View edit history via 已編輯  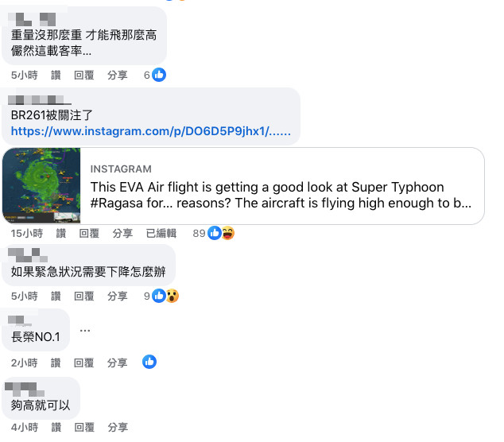click(161, 234)
